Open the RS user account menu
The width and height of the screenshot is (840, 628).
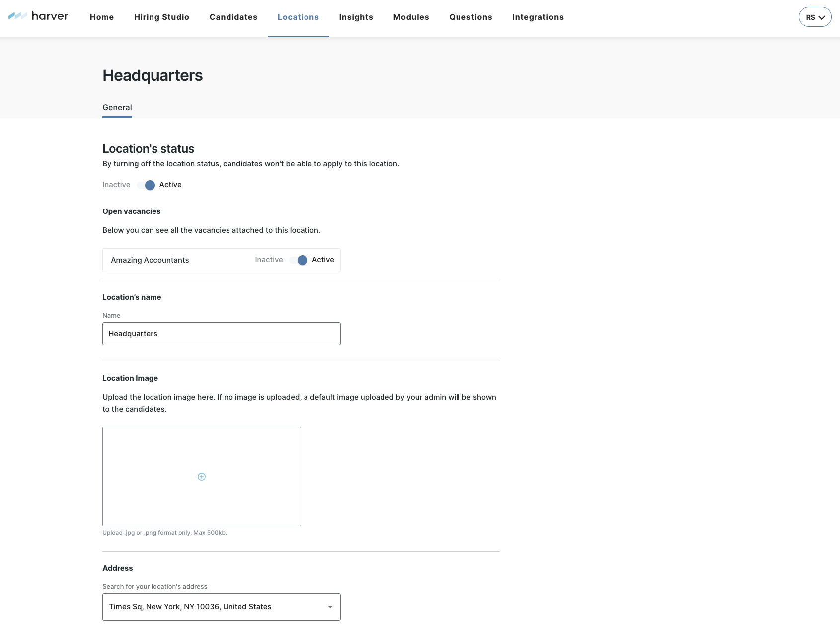[x=815, y=17]
